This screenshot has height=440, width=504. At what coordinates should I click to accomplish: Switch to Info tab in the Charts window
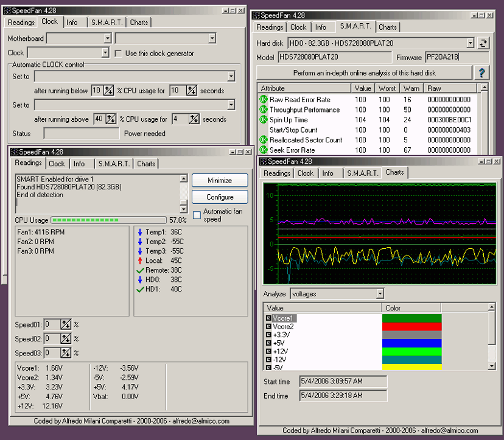click(x=327, y=173)
